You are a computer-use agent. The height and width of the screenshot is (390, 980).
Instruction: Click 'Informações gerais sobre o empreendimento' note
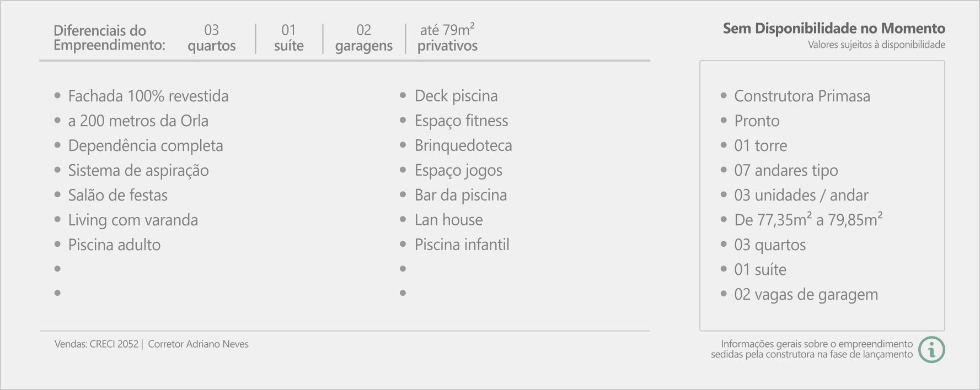(817, 344)
